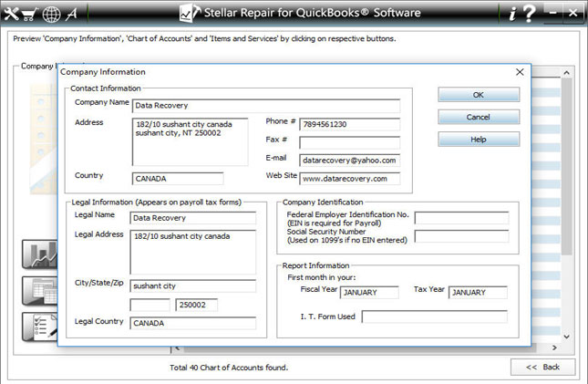Click the 'Legal Information (Appears on payroll tax forms)' label
This screenshot has height=384, width=588.
(x=157, y=202)
